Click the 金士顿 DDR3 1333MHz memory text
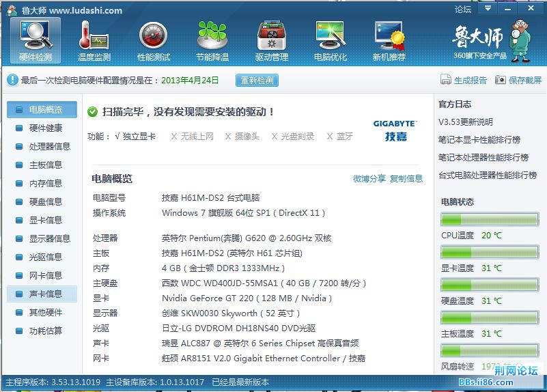This screenshot has width=547, height=392. coord(223,268)
